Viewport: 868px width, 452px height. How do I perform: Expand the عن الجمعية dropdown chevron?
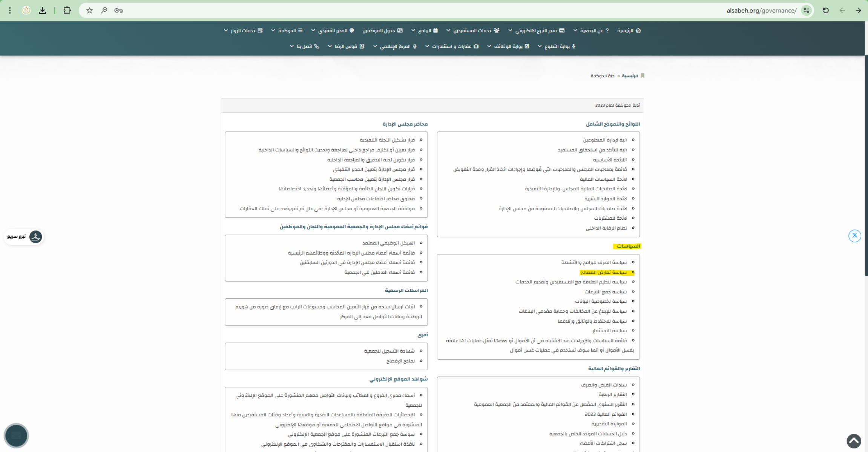point(575,31)
